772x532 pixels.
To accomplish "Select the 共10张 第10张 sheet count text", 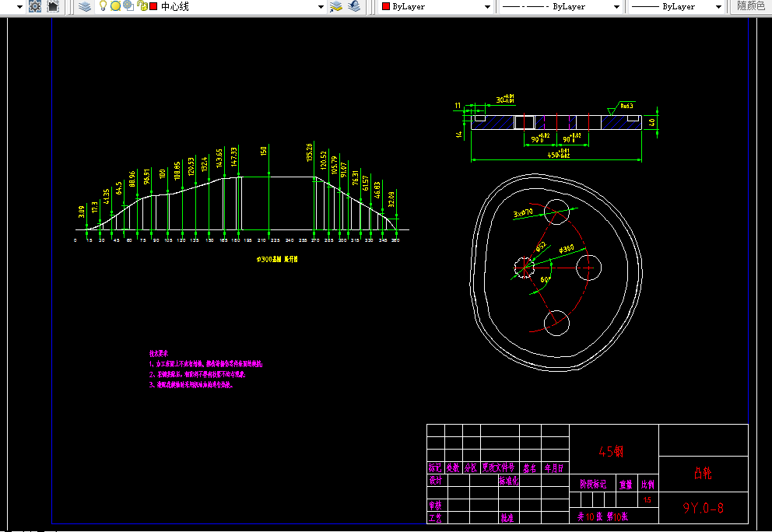I will pyautogui.click(x=602, y=516).
